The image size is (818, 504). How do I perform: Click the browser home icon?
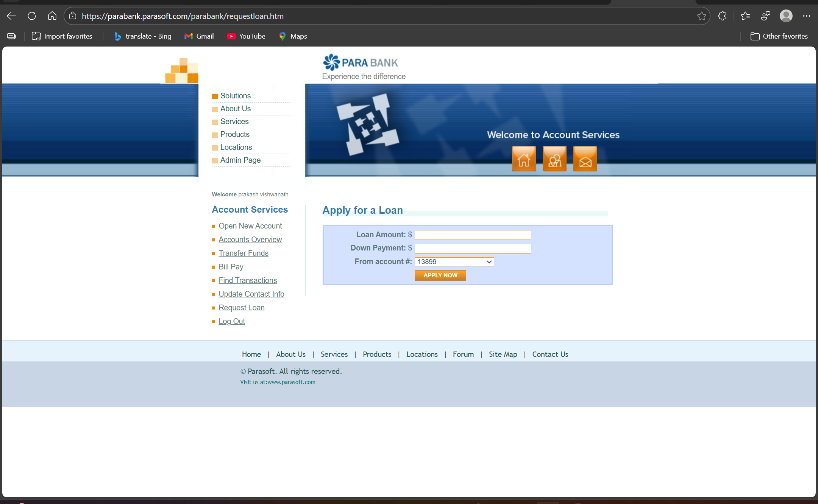(x=52, y=16)
